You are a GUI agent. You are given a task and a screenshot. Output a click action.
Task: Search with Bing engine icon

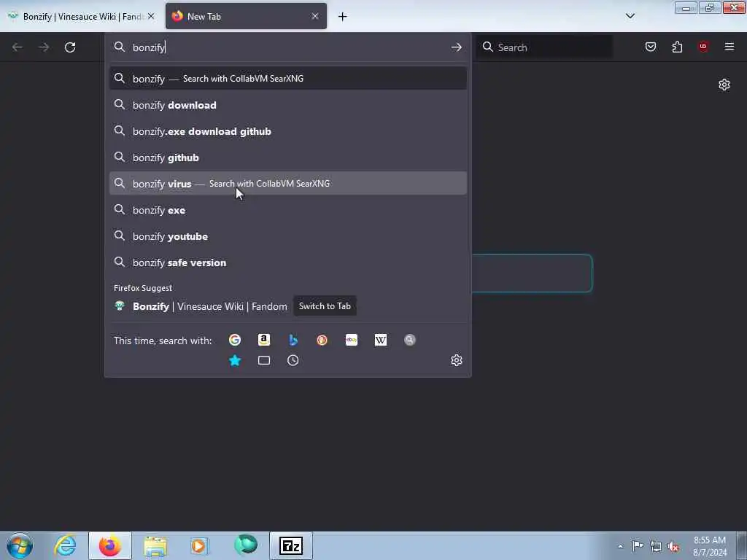tap(293, 340)
